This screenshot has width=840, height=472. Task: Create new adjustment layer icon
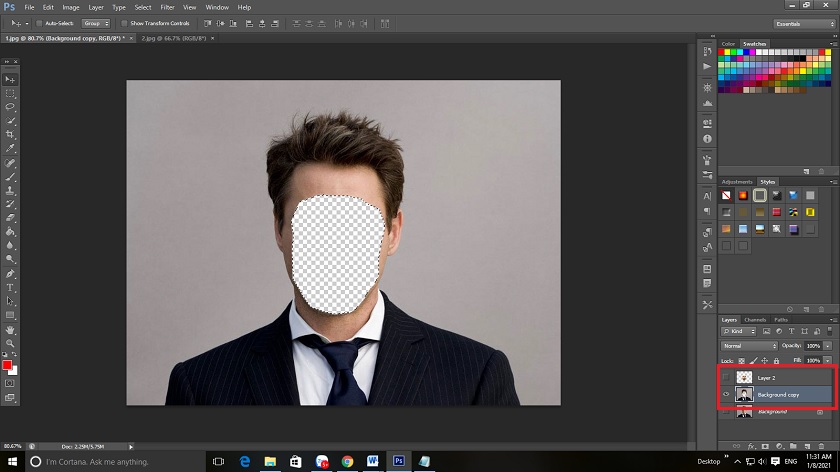click(x=779, y=446)
